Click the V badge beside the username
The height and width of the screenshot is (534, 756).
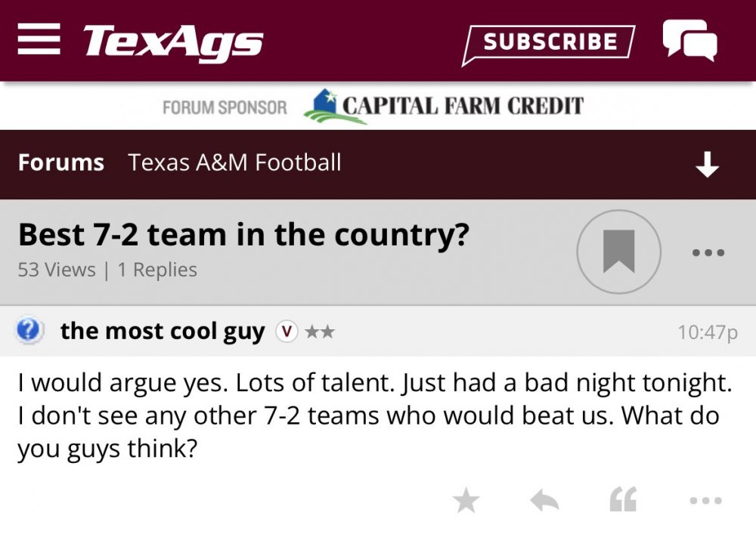(287, 331)
